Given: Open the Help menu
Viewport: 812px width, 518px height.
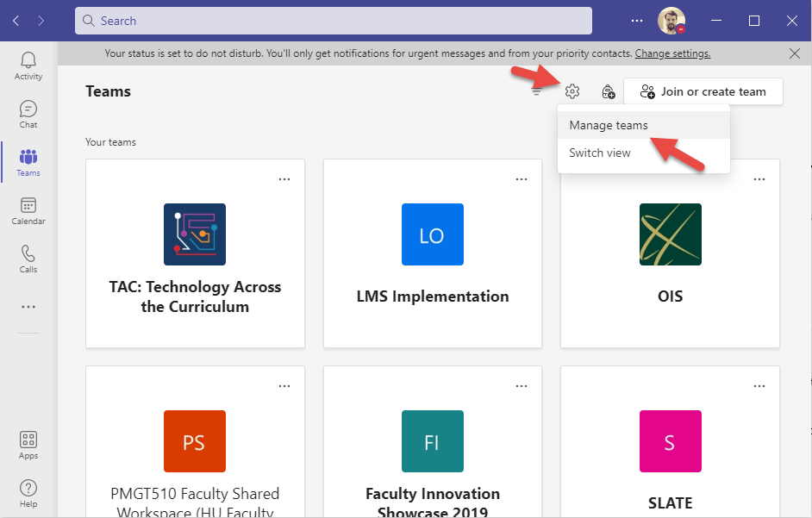Looking at the screenshot, I should [x=28, y=494].
